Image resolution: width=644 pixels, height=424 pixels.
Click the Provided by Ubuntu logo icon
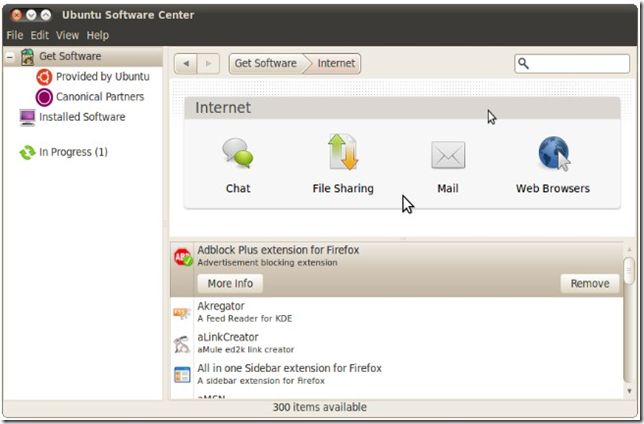click(x=44, y=77)
